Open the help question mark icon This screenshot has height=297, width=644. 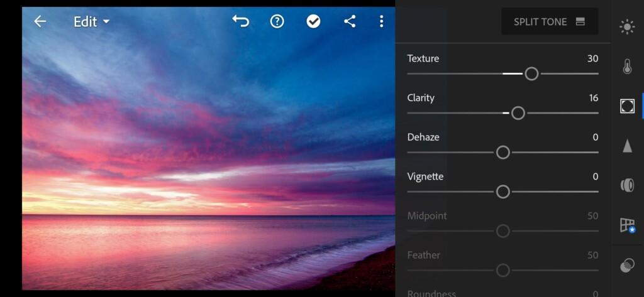pos(277,21)
